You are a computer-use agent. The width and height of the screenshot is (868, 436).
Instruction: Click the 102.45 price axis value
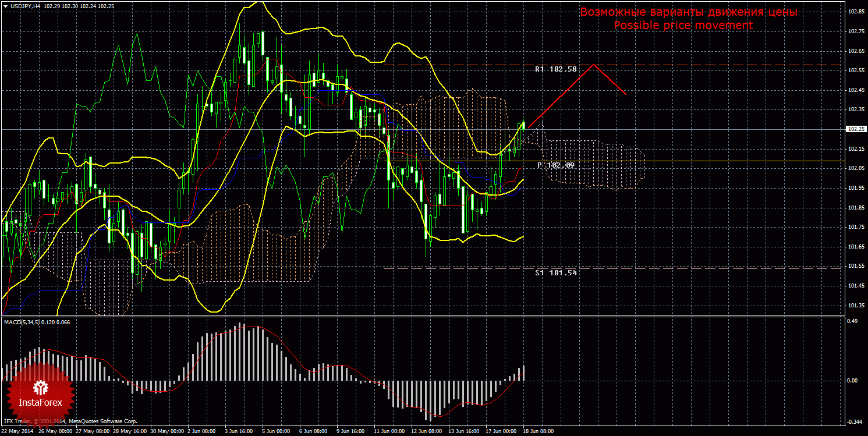click(x=855, y=90)
